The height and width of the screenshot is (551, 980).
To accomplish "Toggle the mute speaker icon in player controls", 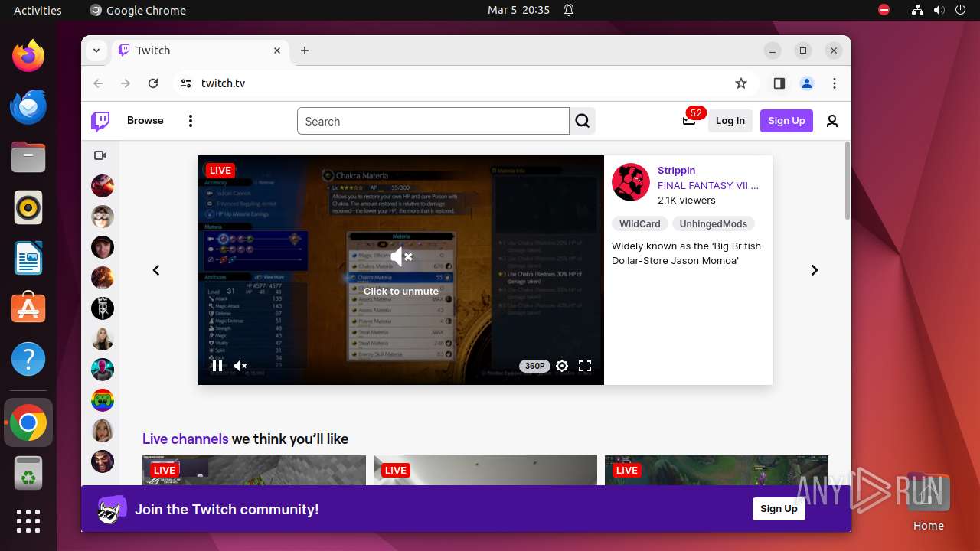I will pos(240,366).
